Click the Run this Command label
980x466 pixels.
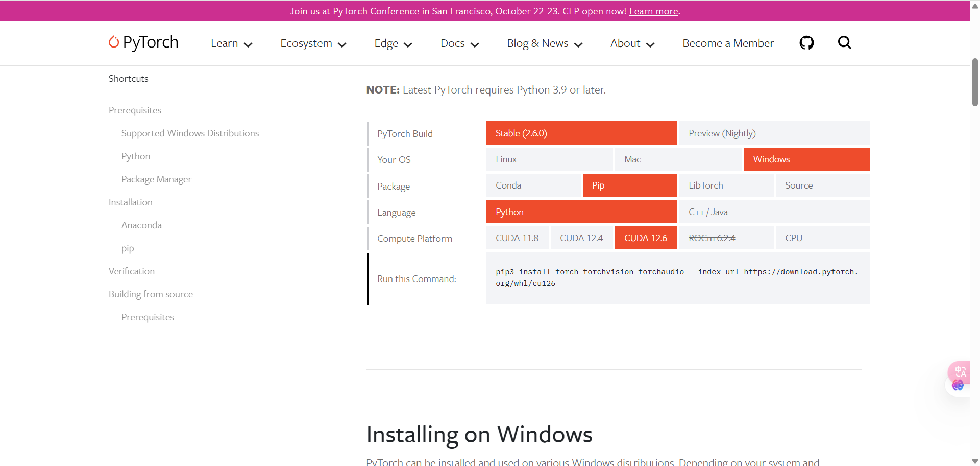coord(416,279)
